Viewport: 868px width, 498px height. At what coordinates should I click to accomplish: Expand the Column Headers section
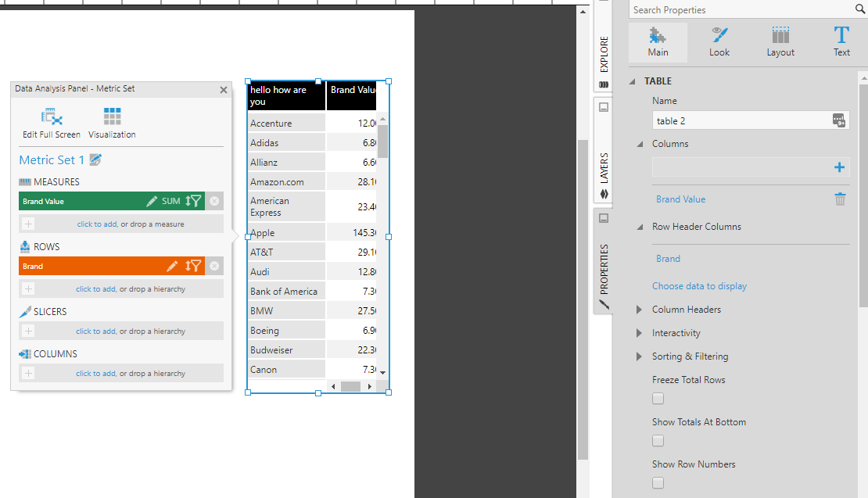[x=639, y=310]
